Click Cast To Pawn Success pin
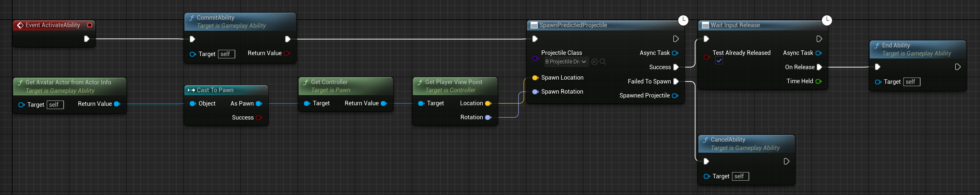980x195 pixels. point(259,117)
